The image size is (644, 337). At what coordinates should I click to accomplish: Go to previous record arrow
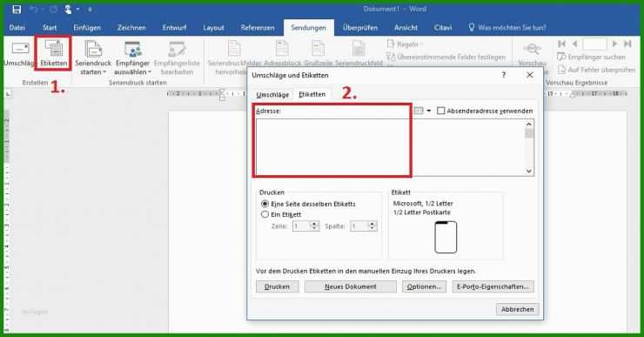click(x=574, y=44)
